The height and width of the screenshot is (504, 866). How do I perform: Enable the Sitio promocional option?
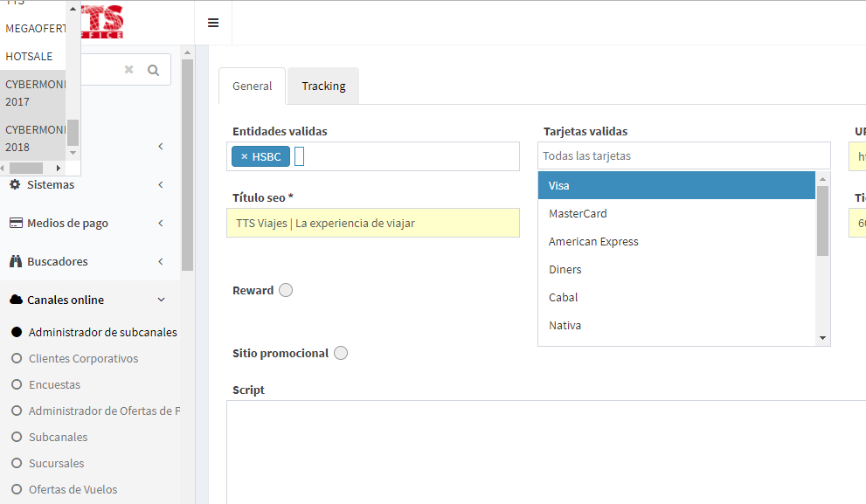point(341,352)
